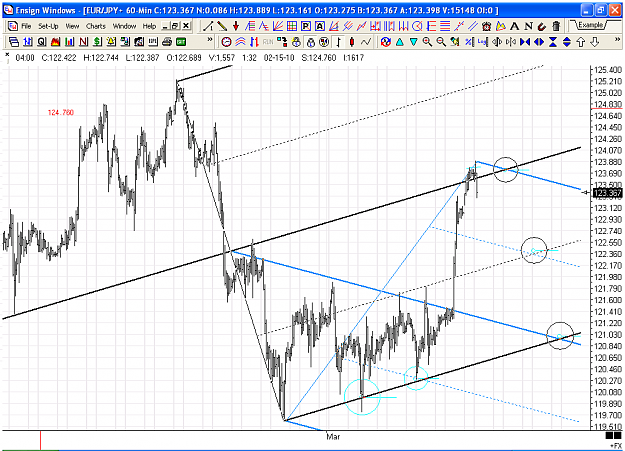Click the blue expand horizontally diamond icon
625x451 pixels.
[x=539, y=41]
